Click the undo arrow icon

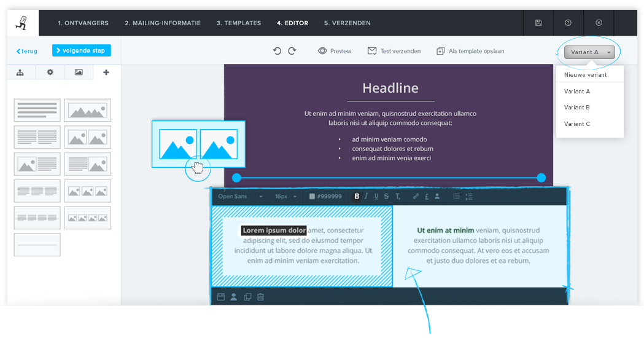(277, 51)
